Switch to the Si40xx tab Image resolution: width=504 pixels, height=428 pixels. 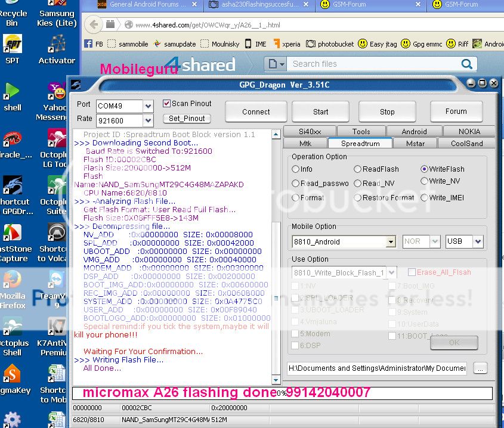point(310,131)
